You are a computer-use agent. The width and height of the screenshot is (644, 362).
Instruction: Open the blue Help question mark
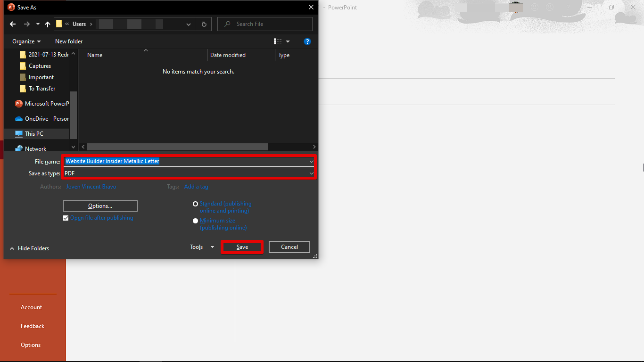[307, 41]
